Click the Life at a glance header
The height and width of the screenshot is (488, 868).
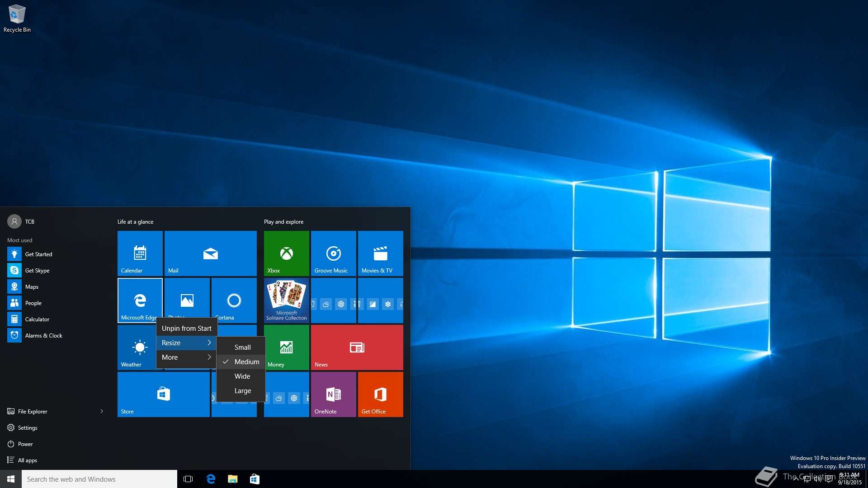pos(136,222)
